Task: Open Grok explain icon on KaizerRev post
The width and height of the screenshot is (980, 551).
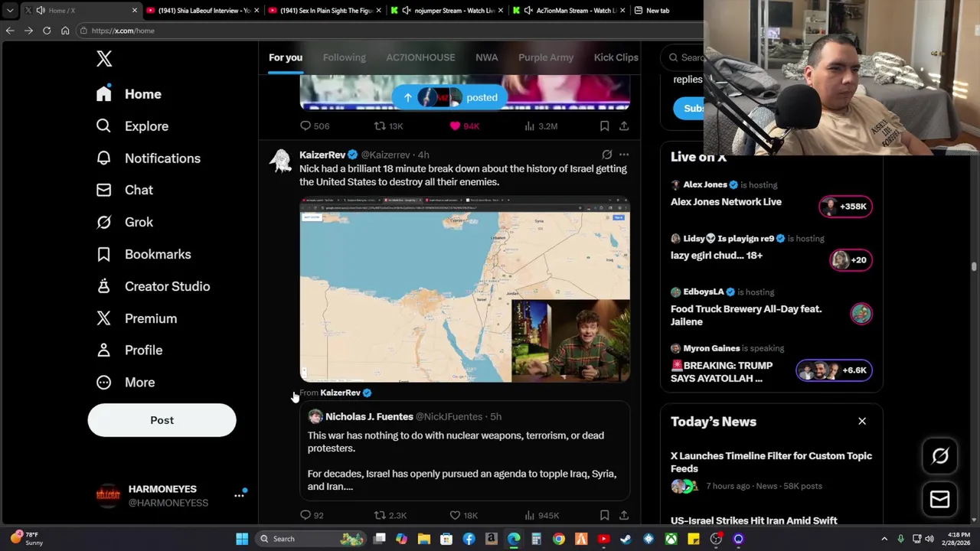Action: 606,155
